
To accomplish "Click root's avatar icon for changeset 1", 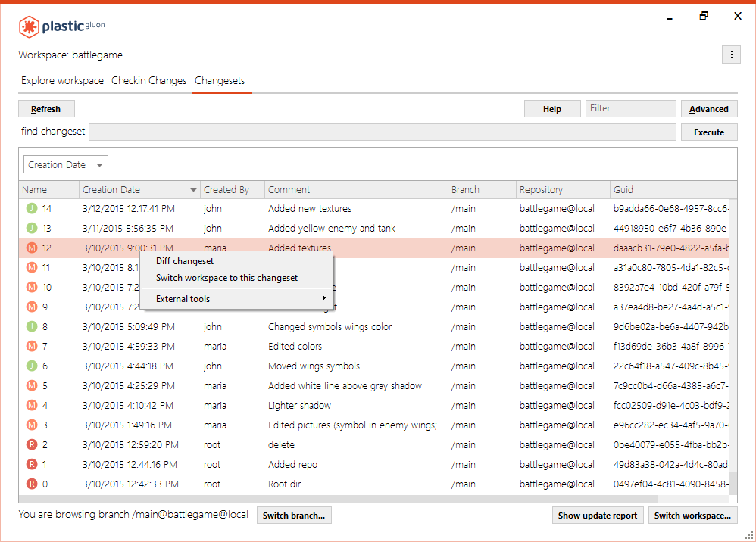I will 32,465.
